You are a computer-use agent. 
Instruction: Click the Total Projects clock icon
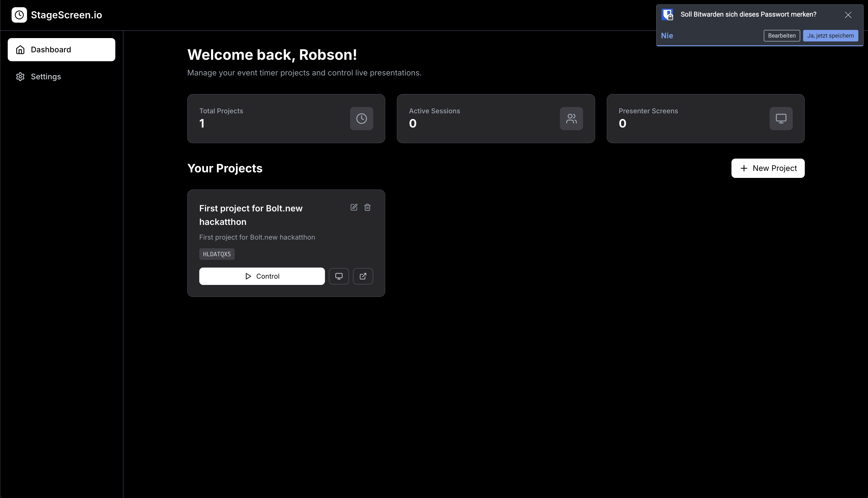(x=361, y=119)
